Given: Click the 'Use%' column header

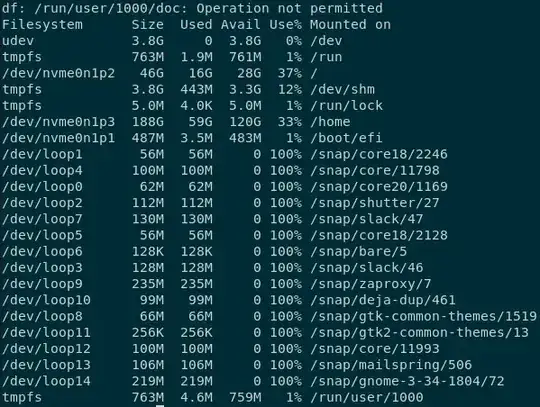Looking at the screenshot, I should coord(285,25).
